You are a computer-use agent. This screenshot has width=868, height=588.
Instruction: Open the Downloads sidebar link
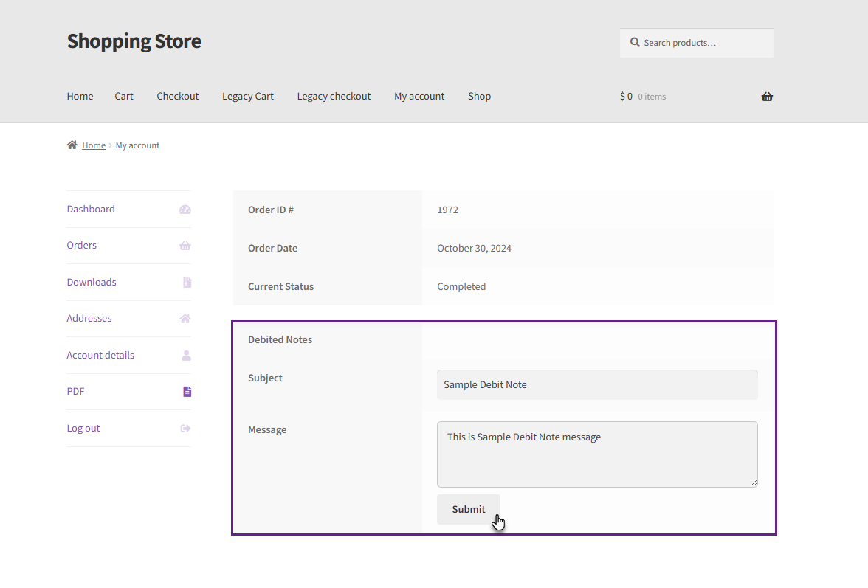click(92, 282)
